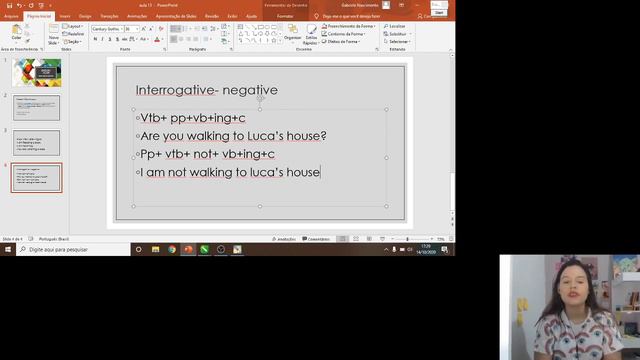
Task: Click the Colar (Paste) button
Action: [16, 32]
